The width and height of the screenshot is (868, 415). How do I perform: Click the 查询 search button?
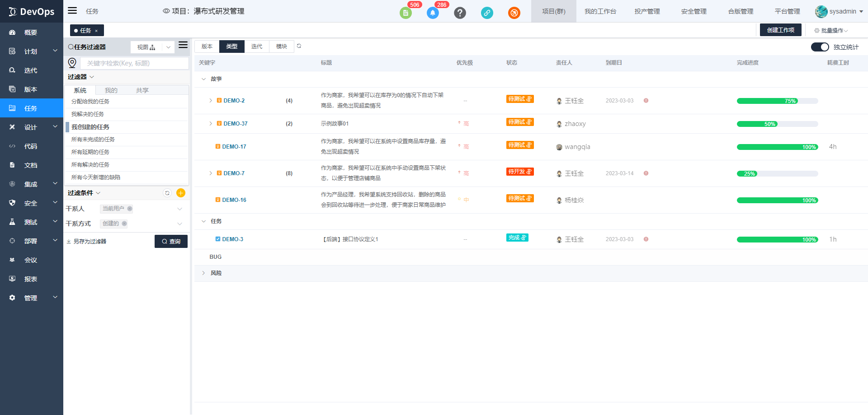coord(171,242)
